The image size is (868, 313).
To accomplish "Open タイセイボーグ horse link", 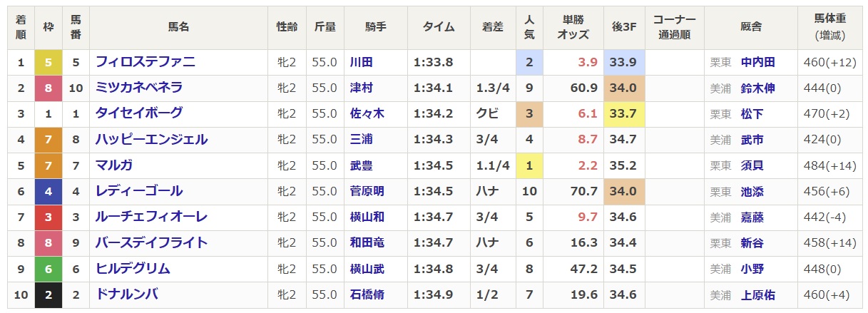I will tap(139, 113).
